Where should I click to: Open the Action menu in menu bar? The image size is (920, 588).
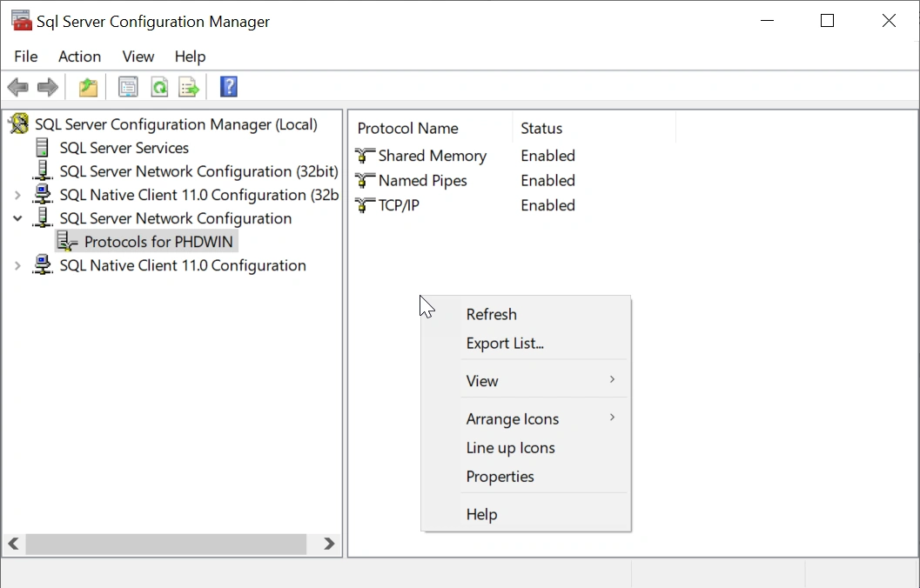(79, 57)
